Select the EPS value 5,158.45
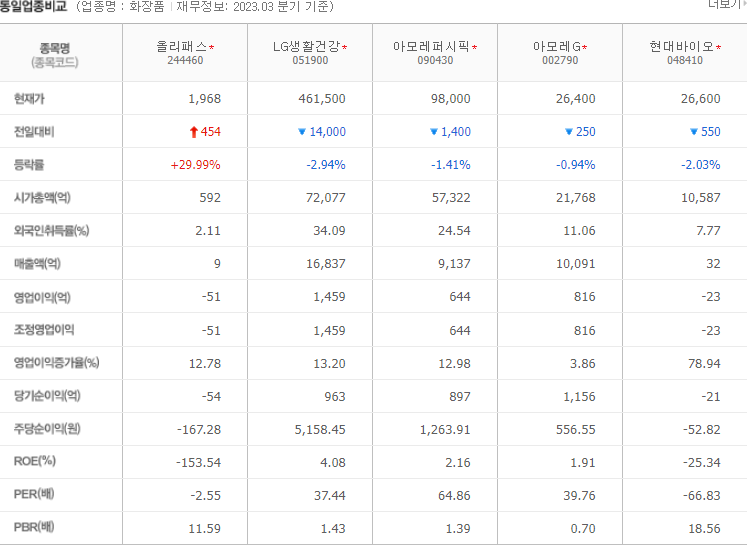The width and height of the screenshot is (754, 557). point(320,430)
